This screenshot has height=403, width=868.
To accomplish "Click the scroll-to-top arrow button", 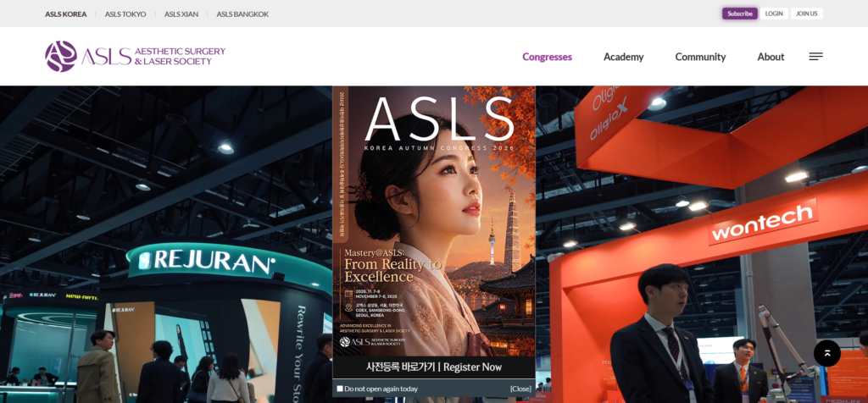I will 827,353.
